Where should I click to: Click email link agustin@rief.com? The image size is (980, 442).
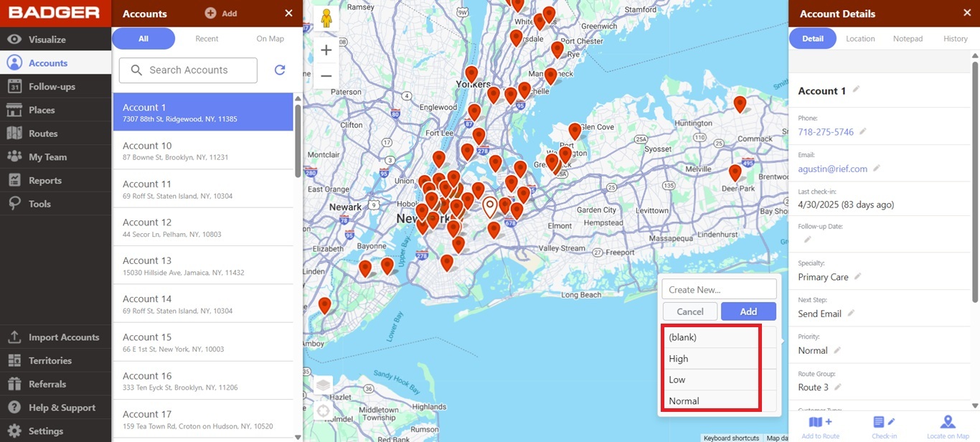point(833,169)
